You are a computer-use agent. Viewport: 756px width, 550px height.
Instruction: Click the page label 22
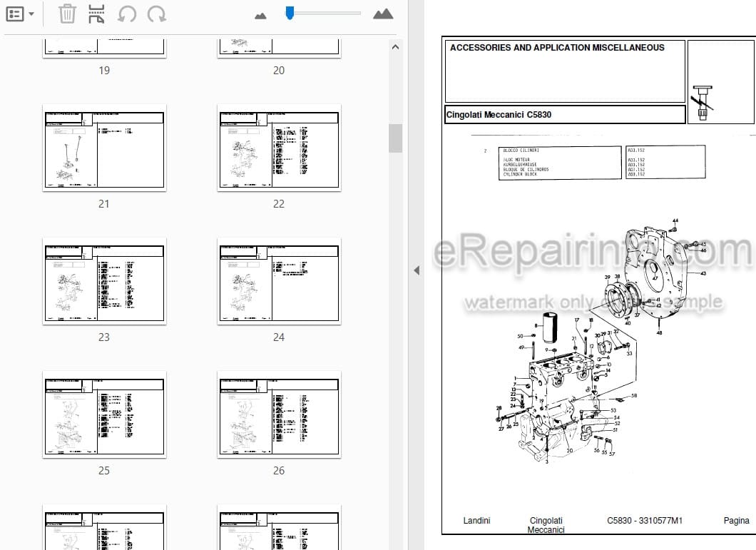tap(279, 204)
